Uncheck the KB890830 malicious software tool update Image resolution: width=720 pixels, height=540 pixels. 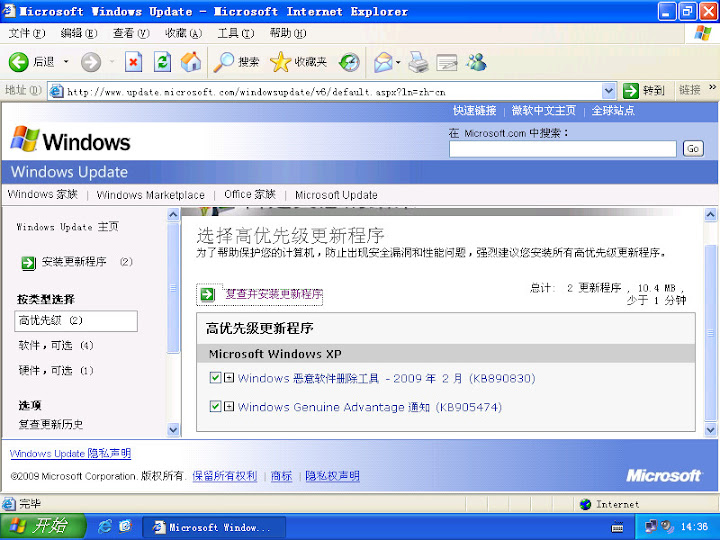pos(215,378)
